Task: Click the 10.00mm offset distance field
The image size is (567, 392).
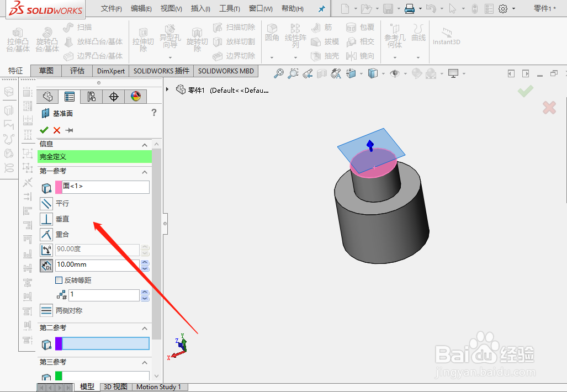Action: coord(97,265)
